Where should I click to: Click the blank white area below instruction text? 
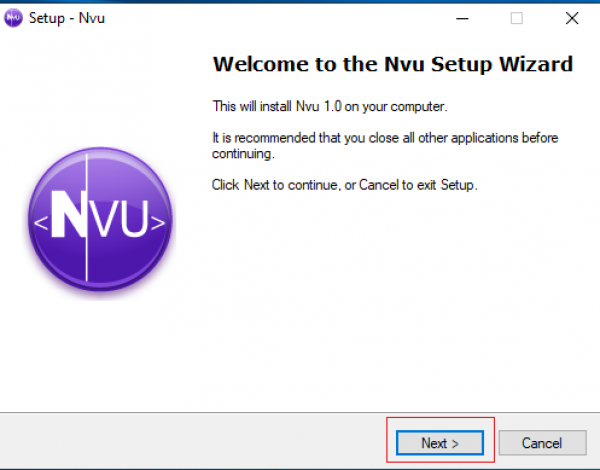tap(390, 300)
